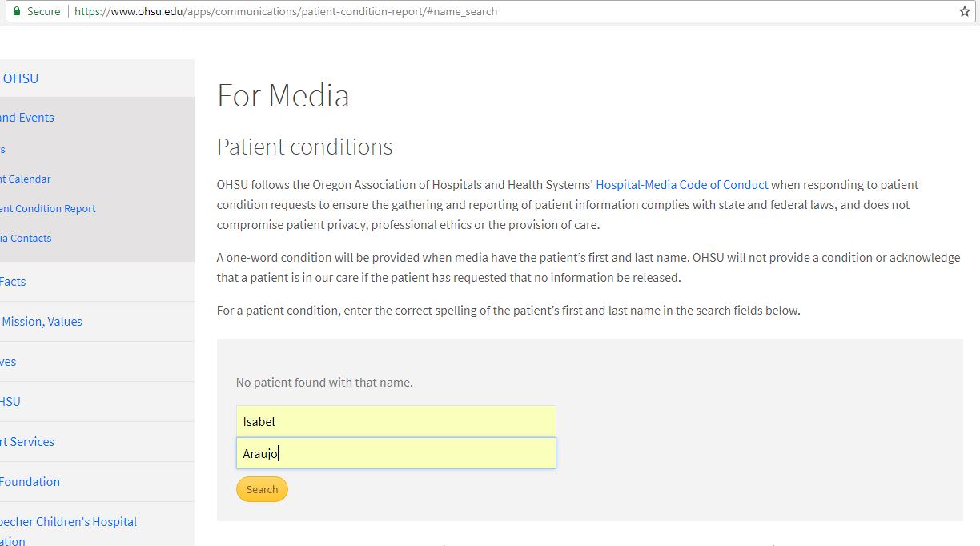980x546 pixels.
Task: Click the first name field containing Isabel
Action: click(x=396, y=421)
